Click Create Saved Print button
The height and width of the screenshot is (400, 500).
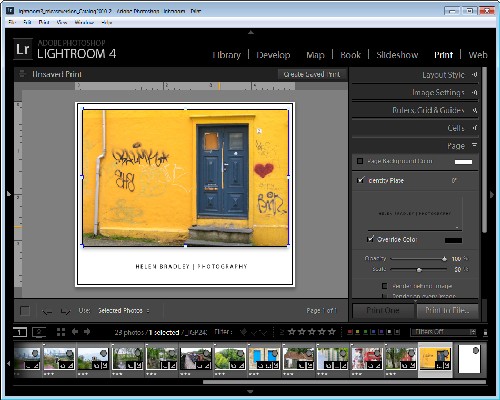pyautogui.click(x=312, y=74)
